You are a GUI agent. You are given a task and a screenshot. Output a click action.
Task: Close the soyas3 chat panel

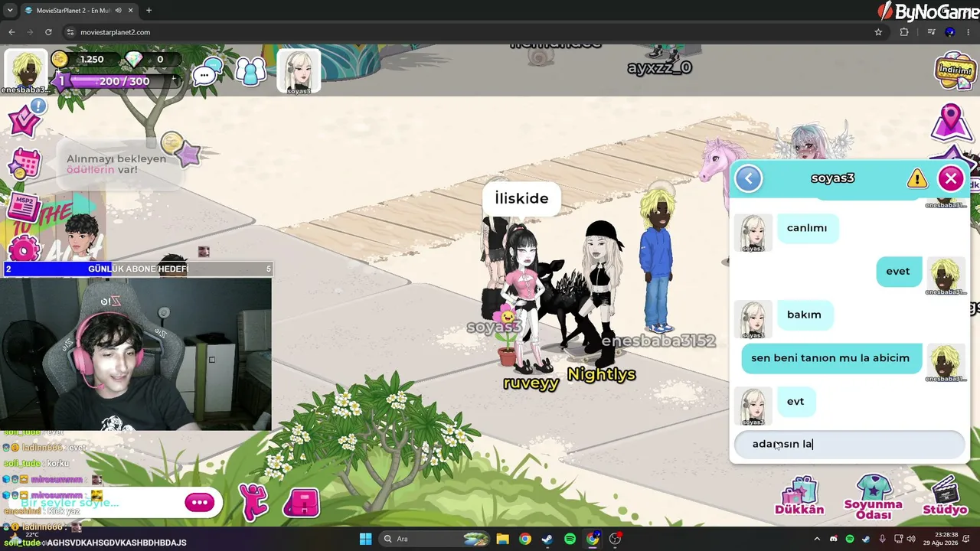(951, 178)
